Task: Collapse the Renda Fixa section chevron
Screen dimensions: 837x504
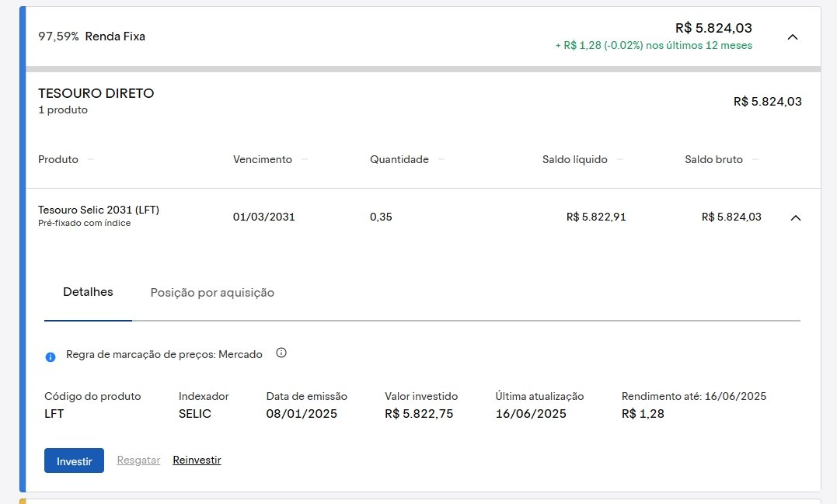Action: 793,36
